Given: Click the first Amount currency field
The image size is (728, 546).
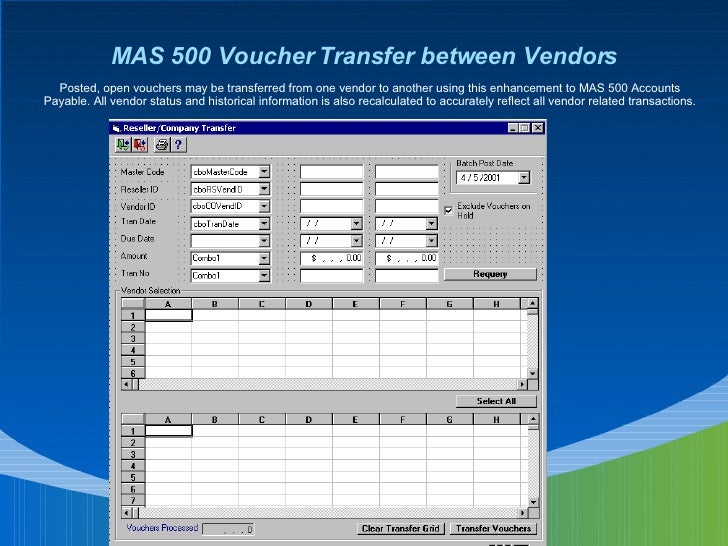Looking at the screenshot, I should 332,258.
